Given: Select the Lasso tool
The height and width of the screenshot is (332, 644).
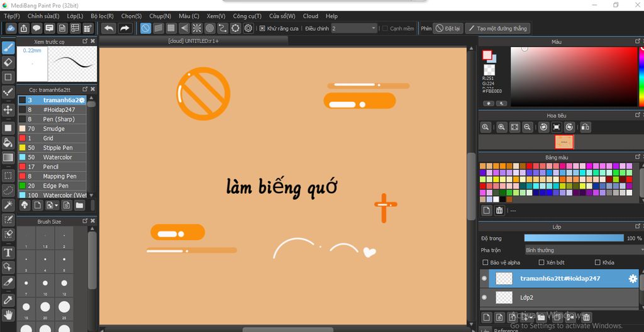Looking at the screenshot, I should click(x=8, y=191).
